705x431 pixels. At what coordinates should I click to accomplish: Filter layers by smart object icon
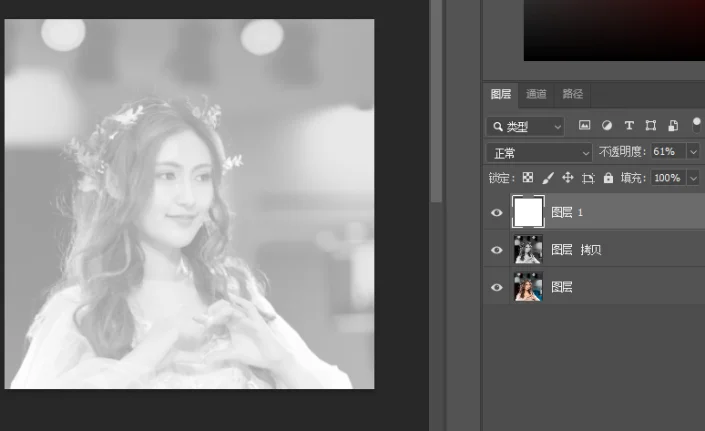tap(673, 125)
